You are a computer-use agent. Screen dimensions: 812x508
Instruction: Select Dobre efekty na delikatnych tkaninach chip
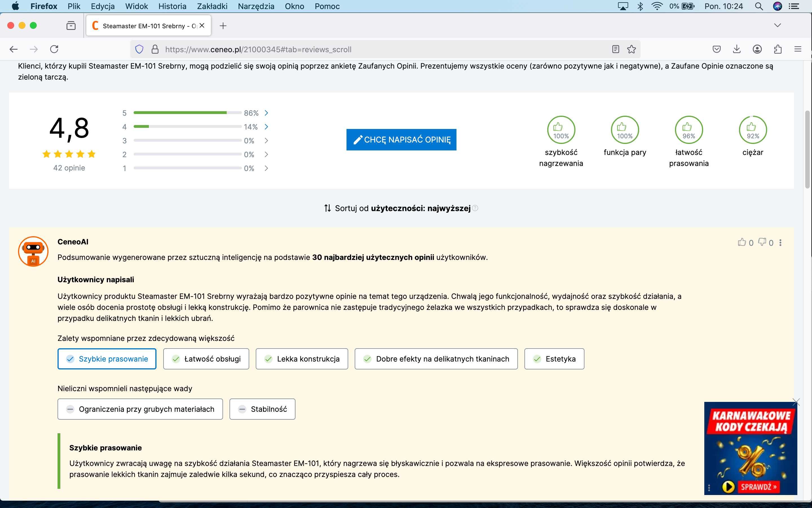(x=436, y=359)
